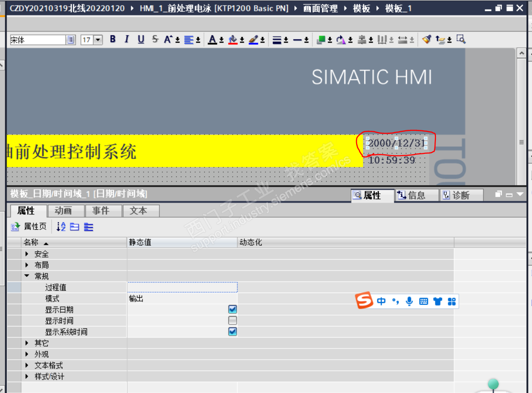Screen dimensions: 532x393
Task: Open the font size dropdown
Action: pyautogui.click(x=97, y=40)
